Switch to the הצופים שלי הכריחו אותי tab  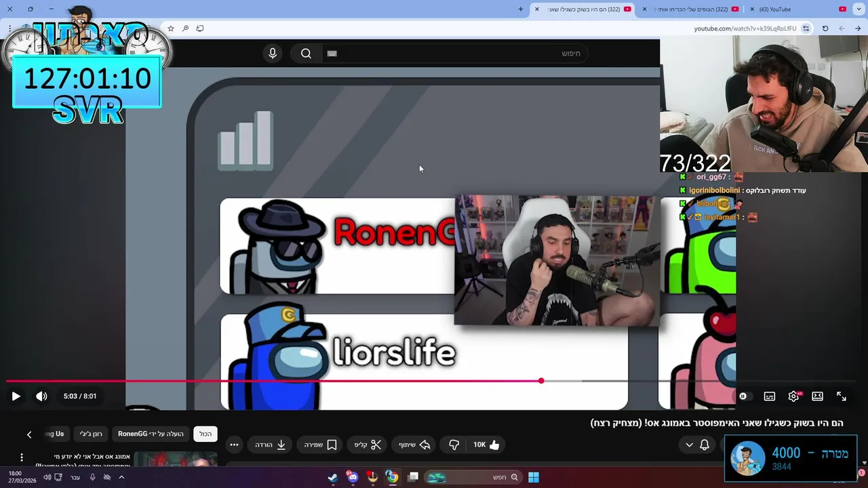690,9
